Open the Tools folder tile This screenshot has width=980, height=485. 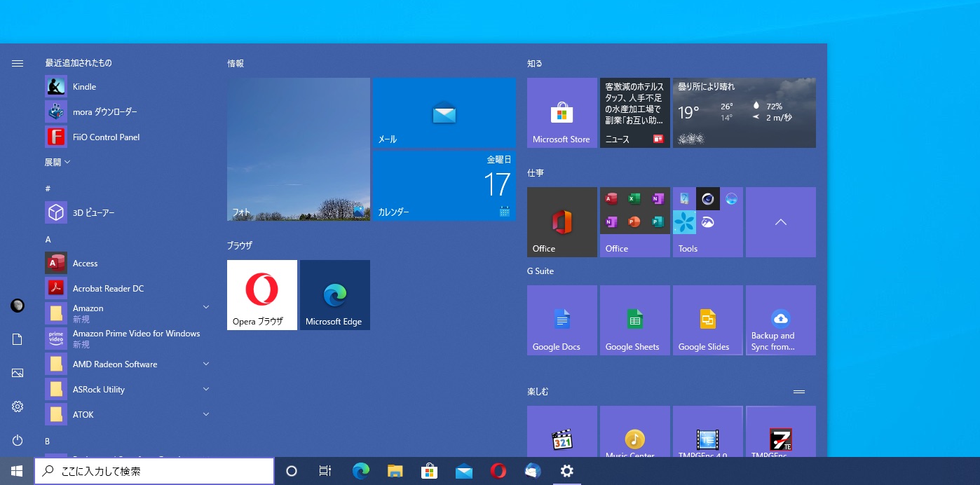click(708, 222)
